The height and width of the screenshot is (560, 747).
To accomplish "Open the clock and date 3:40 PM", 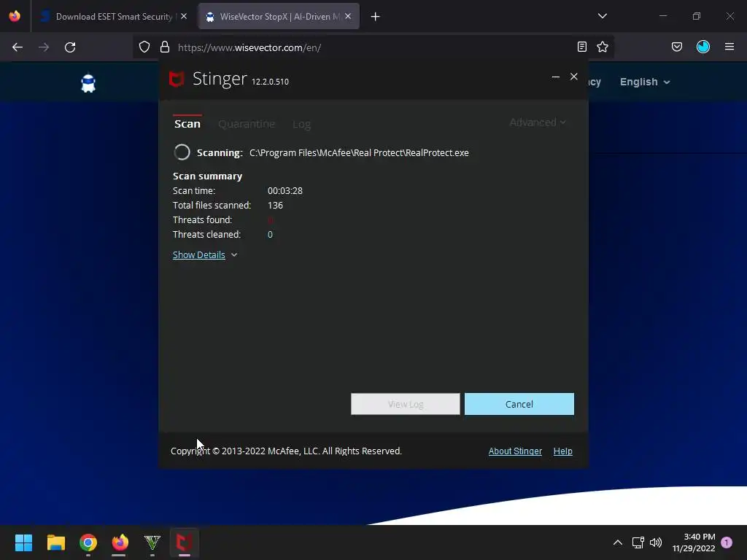I will [694, 542].
